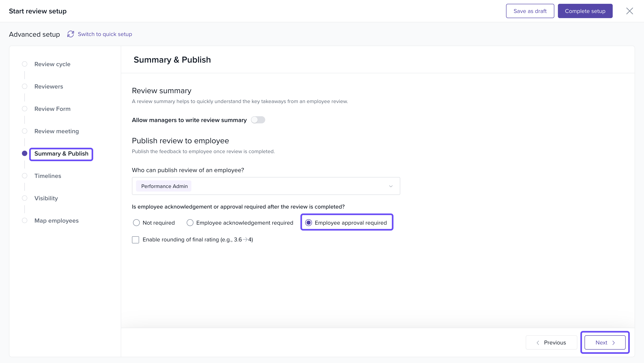Click the Timelines step circle indicator
This screenshot has width=644, height=363.
(25, 176)
